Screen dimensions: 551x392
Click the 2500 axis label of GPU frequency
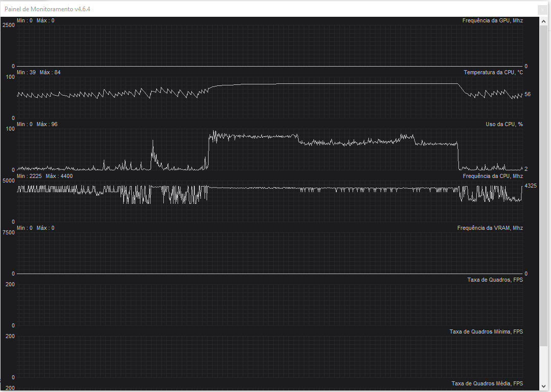click(x=9, y=25)
